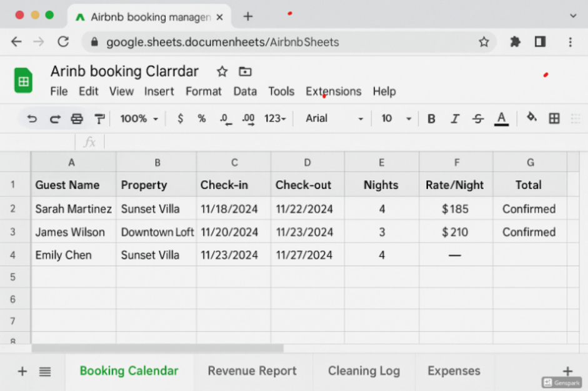Format as currency with the dollar icon
The width and height of the screenshot is (588, 391).
pos(181,119)
